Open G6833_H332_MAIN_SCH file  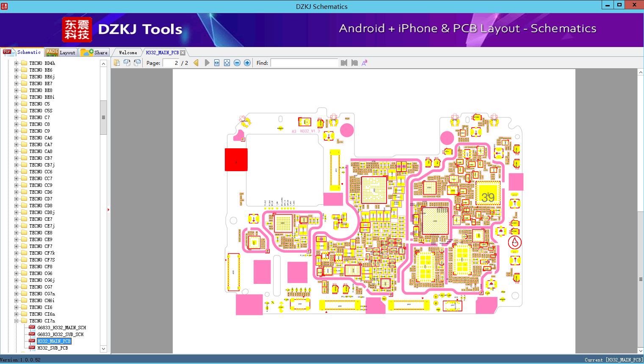[x=61, y=328]
